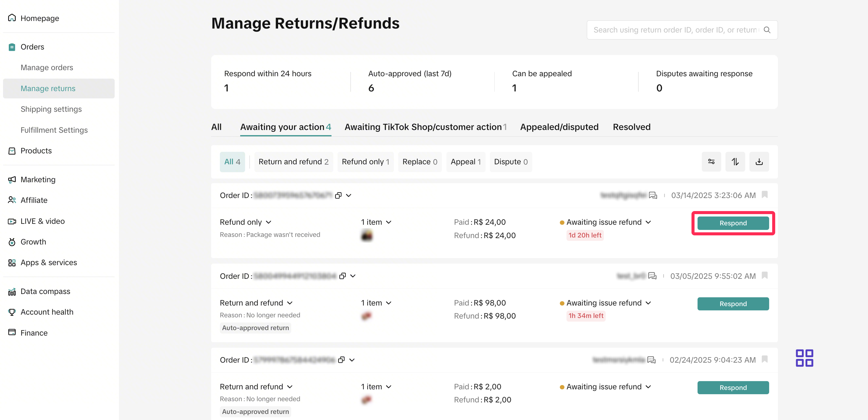This screenshot has height=420, width=868.
Task: Click the sort order arrows icon
Action: (x=735, y=162)
